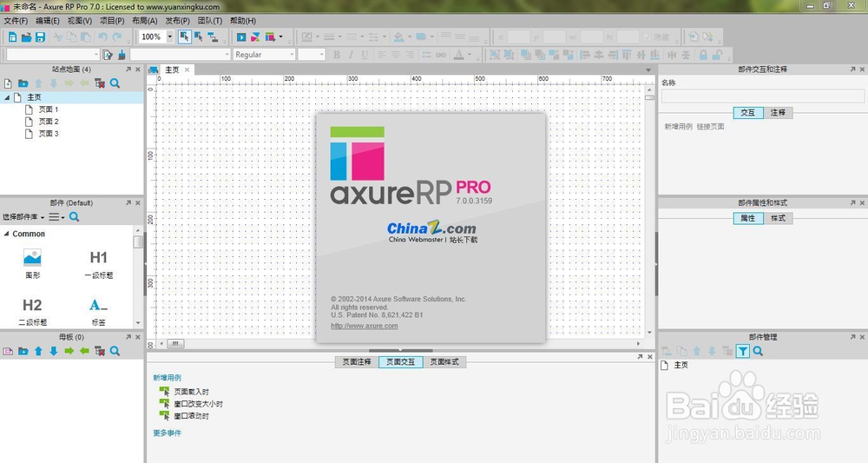The width and height of the screenshot is (868, 463).
Task: Select 页面 2 in the sitemap
Action: pos(48,122)
